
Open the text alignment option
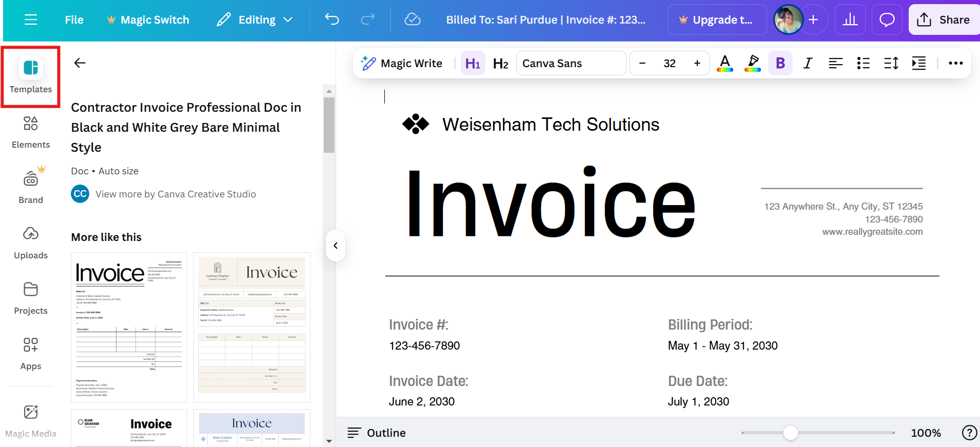point(835,64)
